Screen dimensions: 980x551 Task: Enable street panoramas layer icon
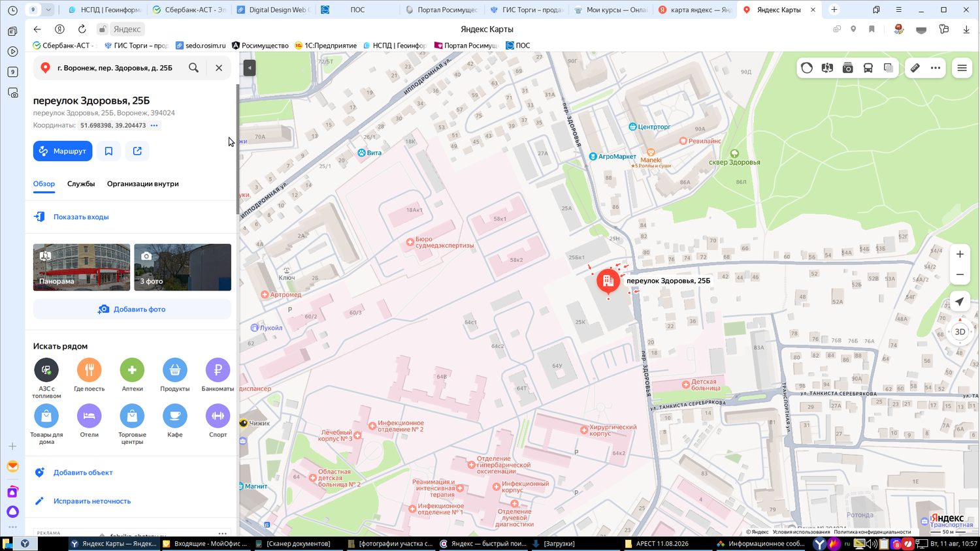pos(827,68)
